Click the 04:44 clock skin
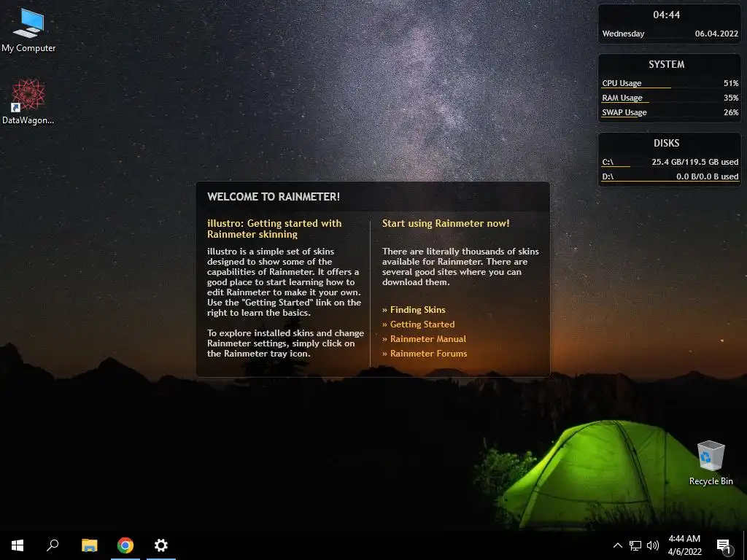Screen dimensions: 747x560 coord(667,15)
